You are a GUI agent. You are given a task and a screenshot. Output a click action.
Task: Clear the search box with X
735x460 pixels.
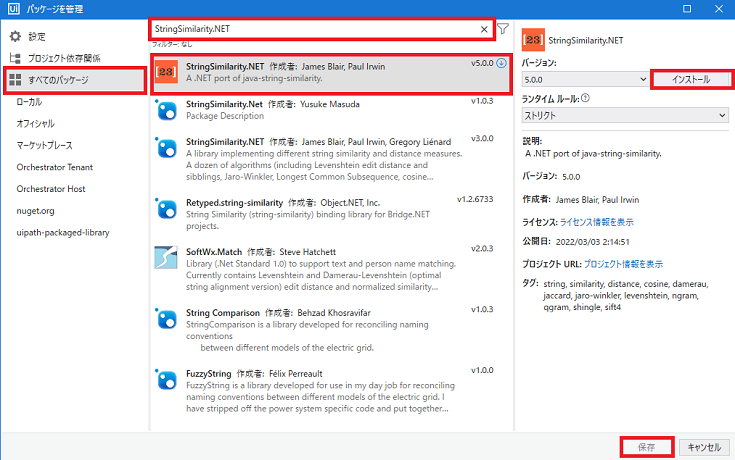(484, 29)
